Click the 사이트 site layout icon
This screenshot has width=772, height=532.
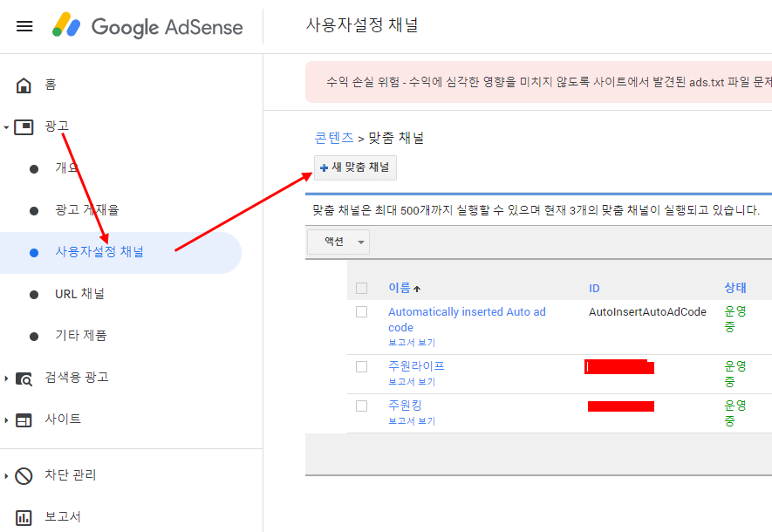pyautogui.click(x=24, y=420)
